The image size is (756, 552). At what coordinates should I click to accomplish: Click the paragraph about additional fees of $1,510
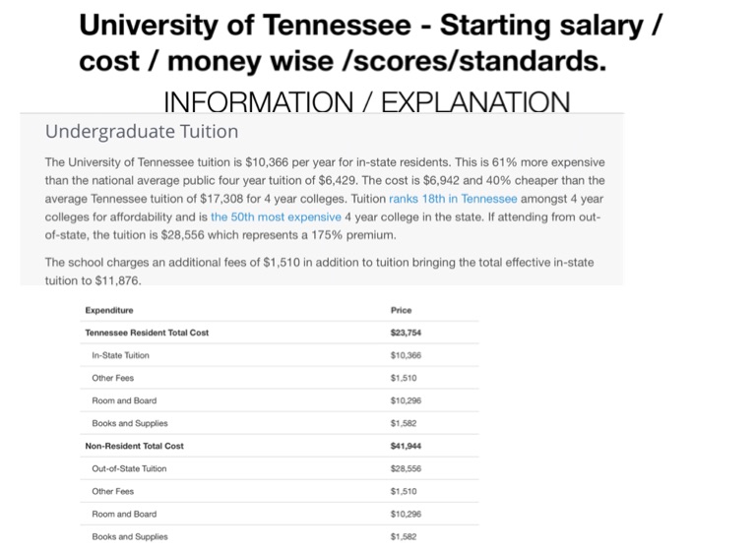click(x=320, y=272)
